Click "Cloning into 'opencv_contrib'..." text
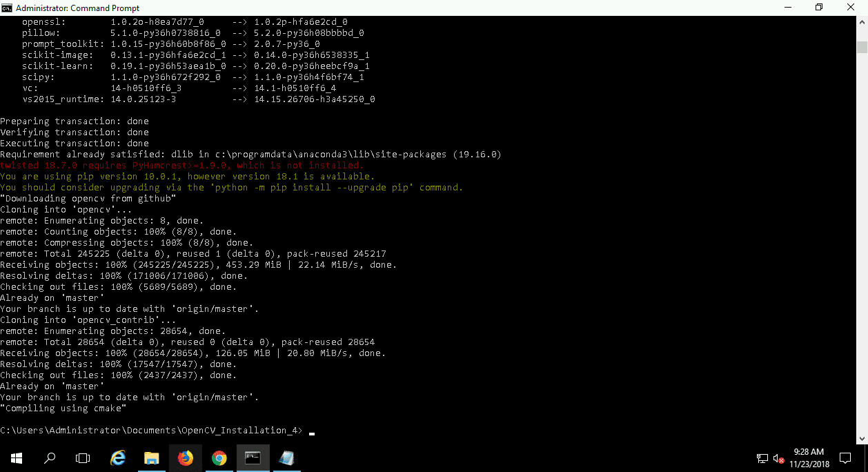This screenshot has height=472, width=868. pyautogui.click(x=88, y=320)
